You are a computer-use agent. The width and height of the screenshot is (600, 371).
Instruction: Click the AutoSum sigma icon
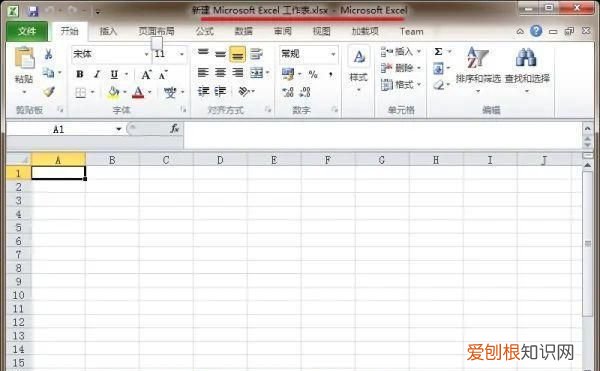click(439, 52)
